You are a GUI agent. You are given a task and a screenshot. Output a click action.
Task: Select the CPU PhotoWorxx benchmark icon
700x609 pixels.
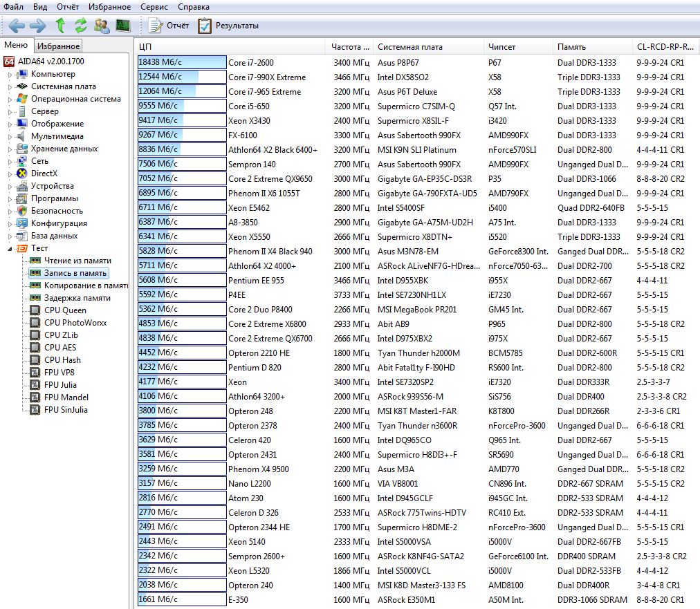pyautogui.click(x=35, y=323)
